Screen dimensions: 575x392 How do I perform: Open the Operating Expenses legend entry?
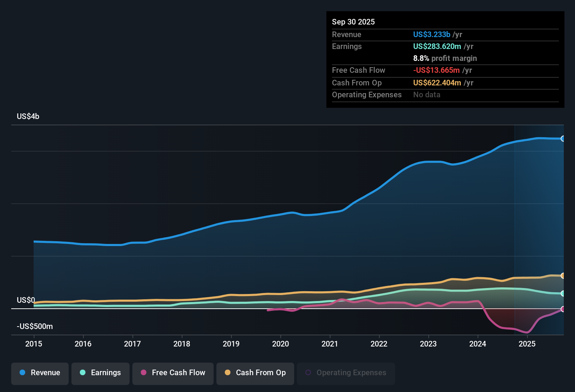point(345,373)
